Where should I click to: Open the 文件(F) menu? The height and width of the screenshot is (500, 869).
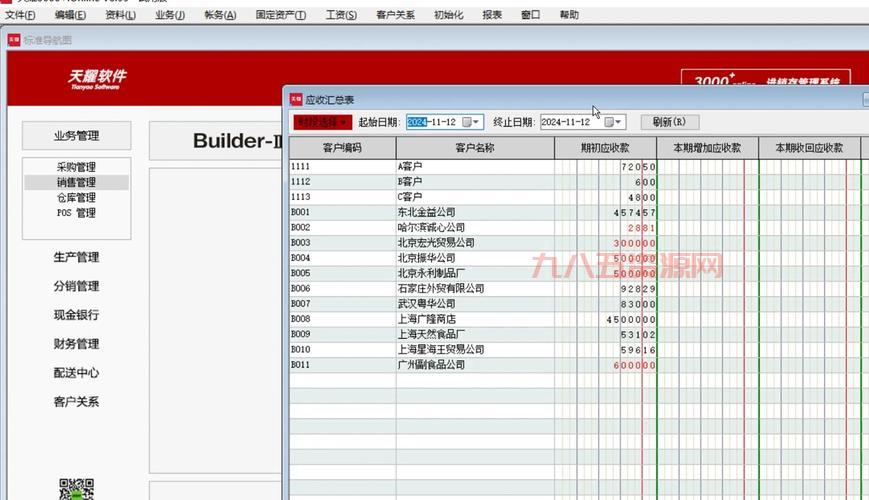[20, 15]
